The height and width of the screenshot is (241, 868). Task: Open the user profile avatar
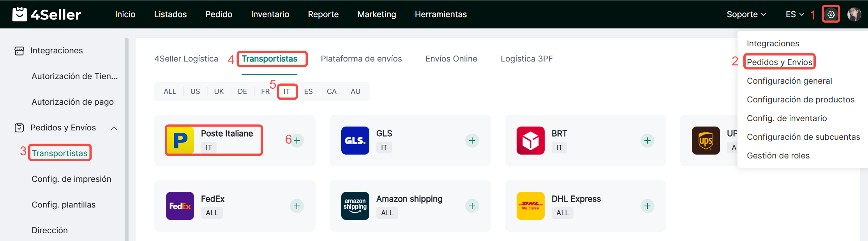[x=854, y=14]
